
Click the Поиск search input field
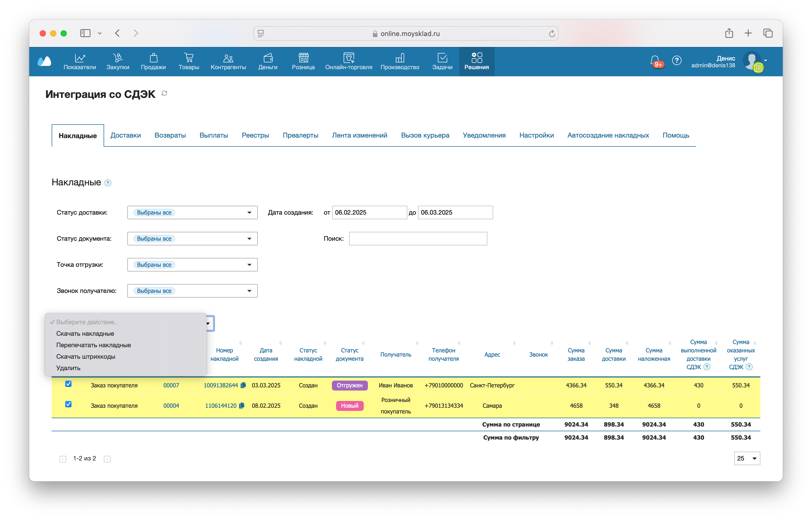click(418, 239)
